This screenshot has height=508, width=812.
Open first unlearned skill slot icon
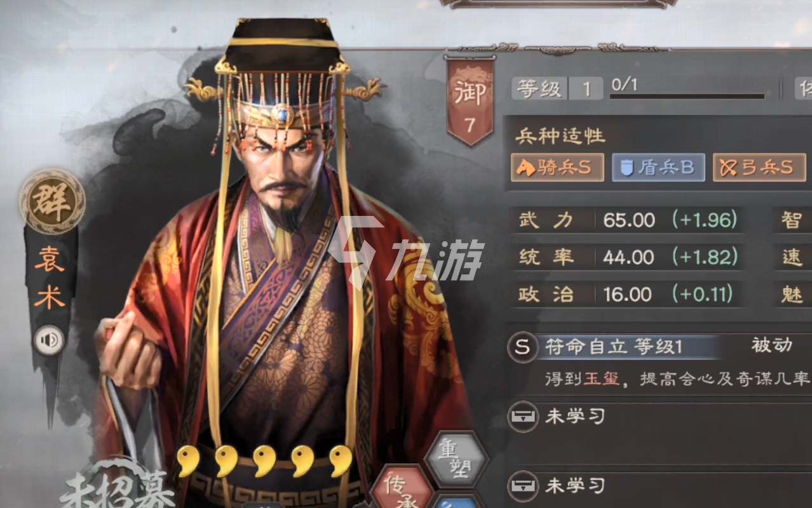click(522, 417)
